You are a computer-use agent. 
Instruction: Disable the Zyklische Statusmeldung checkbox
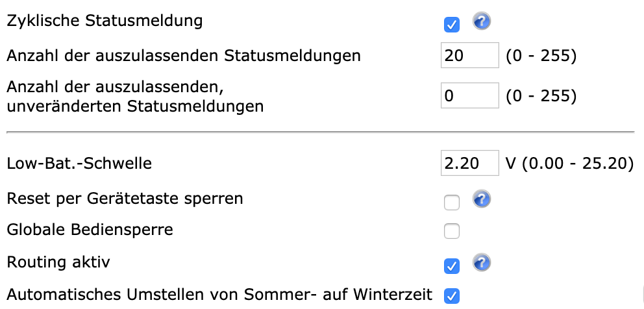pyautogui.click(x=452, y=25)
